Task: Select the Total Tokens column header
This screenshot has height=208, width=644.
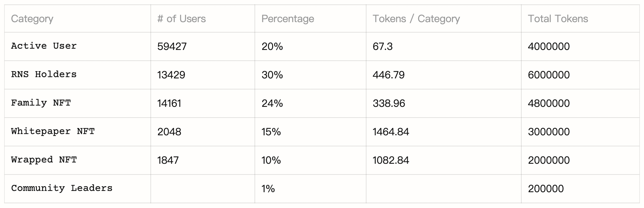Action: (558, 19)
